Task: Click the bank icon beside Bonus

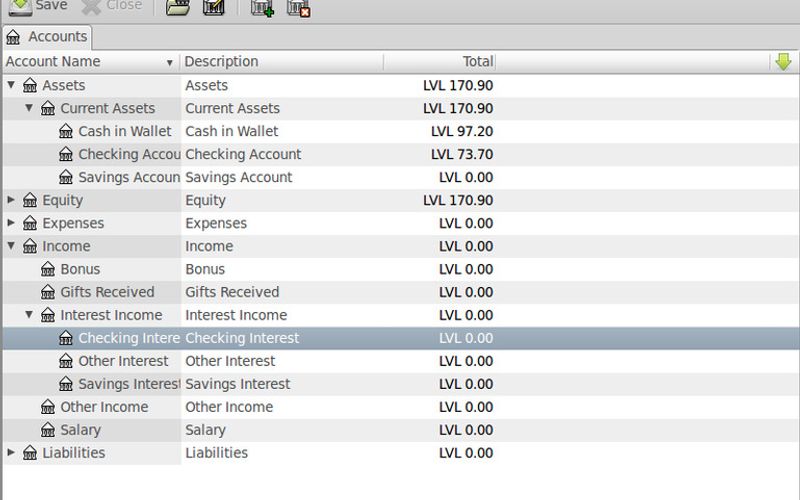Action: pyautogui.click(x=48, y=269)
